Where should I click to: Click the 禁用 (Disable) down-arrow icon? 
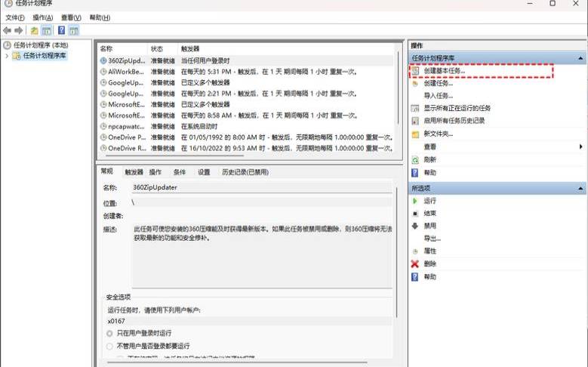(414, 226)
